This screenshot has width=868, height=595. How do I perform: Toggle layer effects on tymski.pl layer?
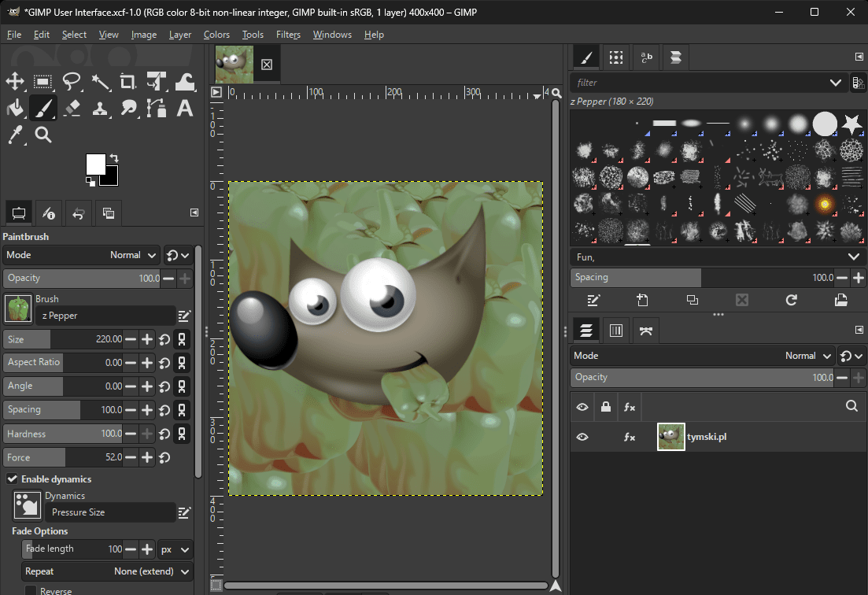click(630, 437)
